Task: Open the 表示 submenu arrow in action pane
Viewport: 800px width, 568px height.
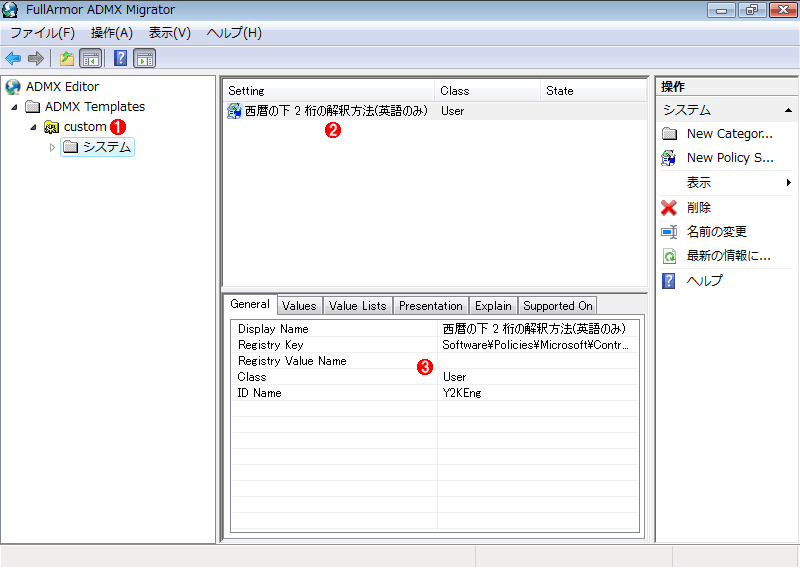Action: [789, 183]
